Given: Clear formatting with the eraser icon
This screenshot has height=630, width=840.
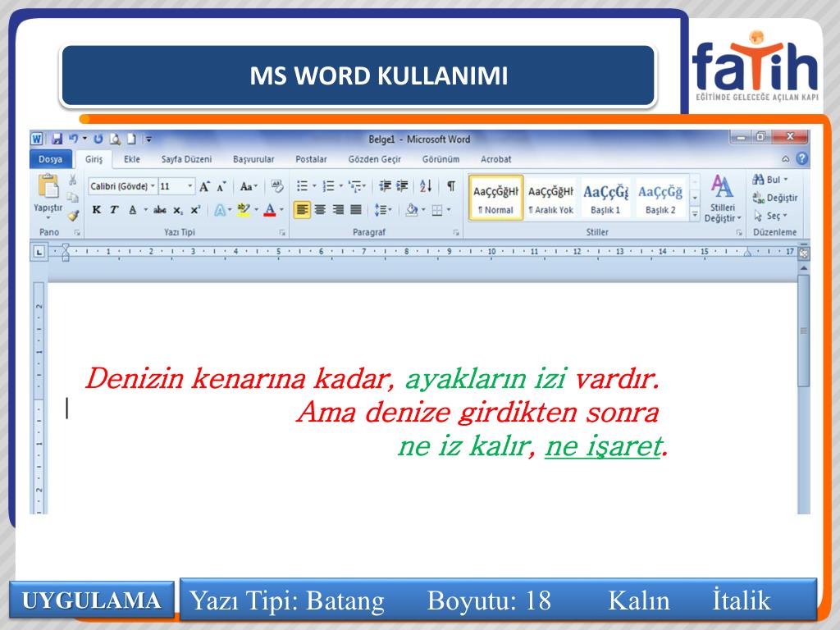Looking at the screenshot, I should pos(277,186).
